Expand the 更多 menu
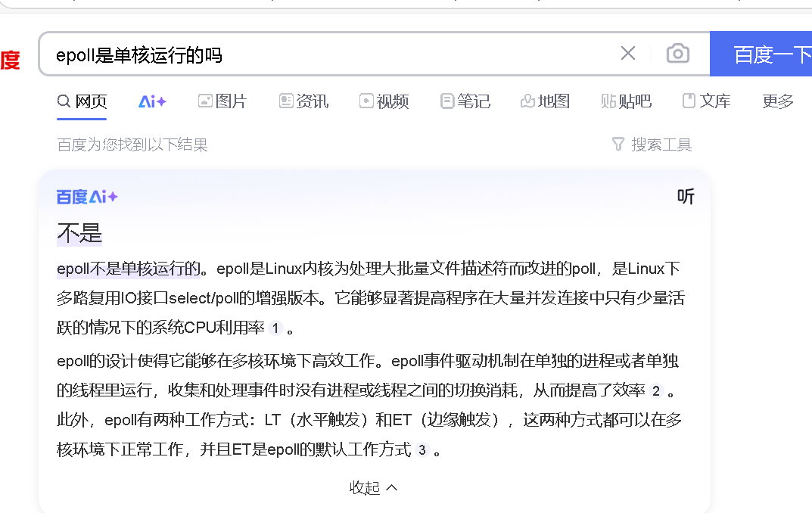 click(778, 101)
